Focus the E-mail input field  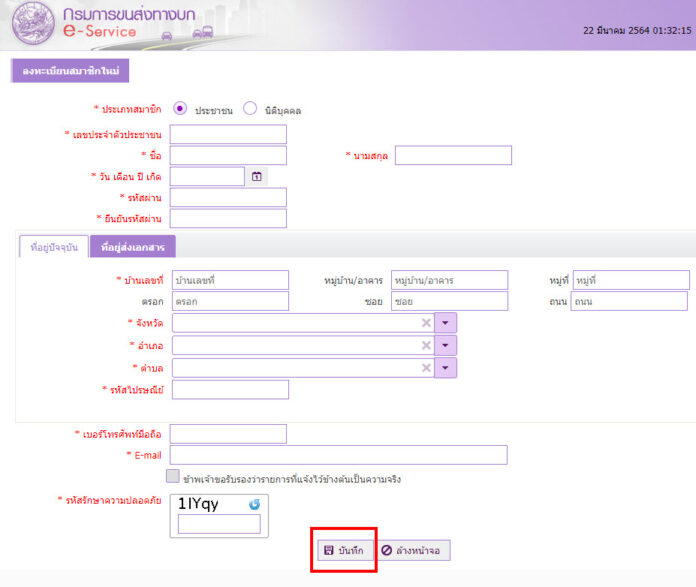click(x=338, y=455)
